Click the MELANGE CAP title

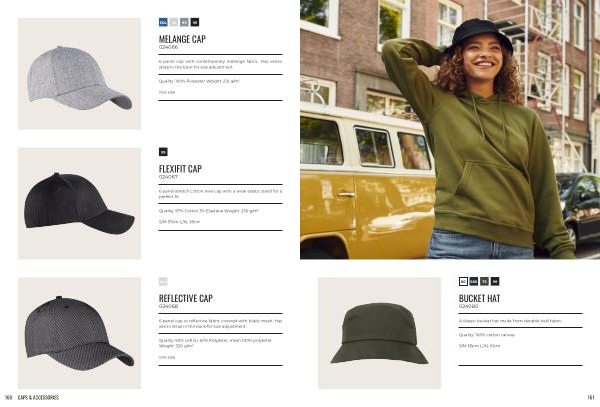(182, 39)
